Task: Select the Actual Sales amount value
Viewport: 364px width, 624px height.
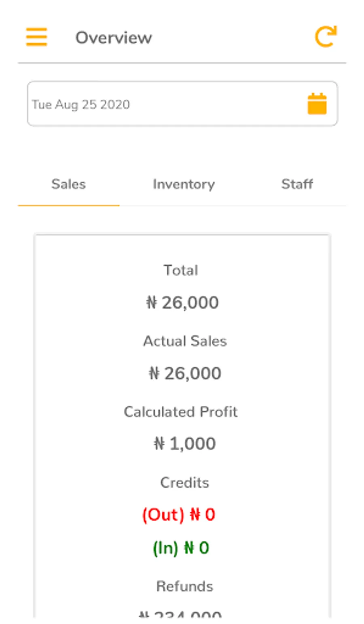Action: tap(185, 373)
